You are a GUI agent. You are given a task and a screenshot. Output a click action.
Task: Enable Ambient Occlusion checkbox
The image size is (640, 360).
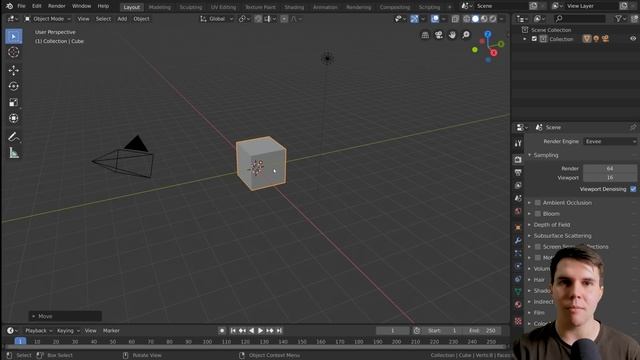click(538, 203)
